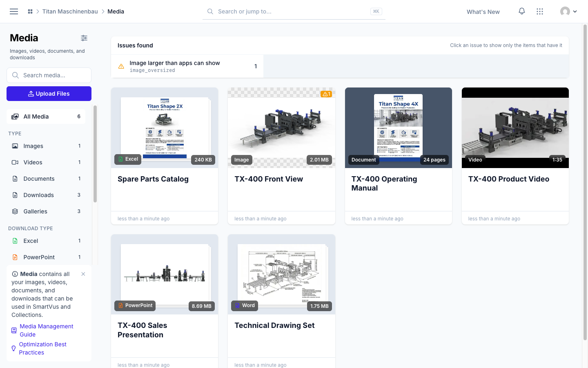The width and height of the screenshot is (588, 368).
Task: Click the app grid breadcrumb icon
Action: [x=30, y=11]
